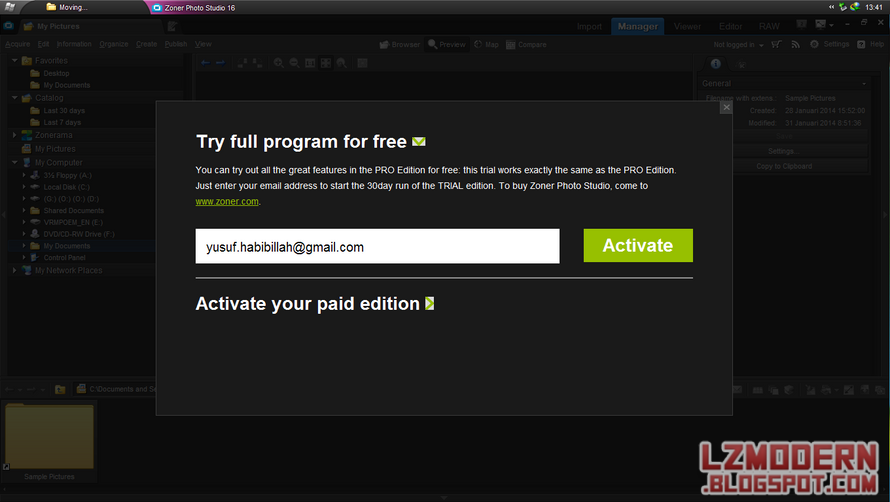Click the zoom in magnifier icon
890x502 pixels.
tap(279, 63)
